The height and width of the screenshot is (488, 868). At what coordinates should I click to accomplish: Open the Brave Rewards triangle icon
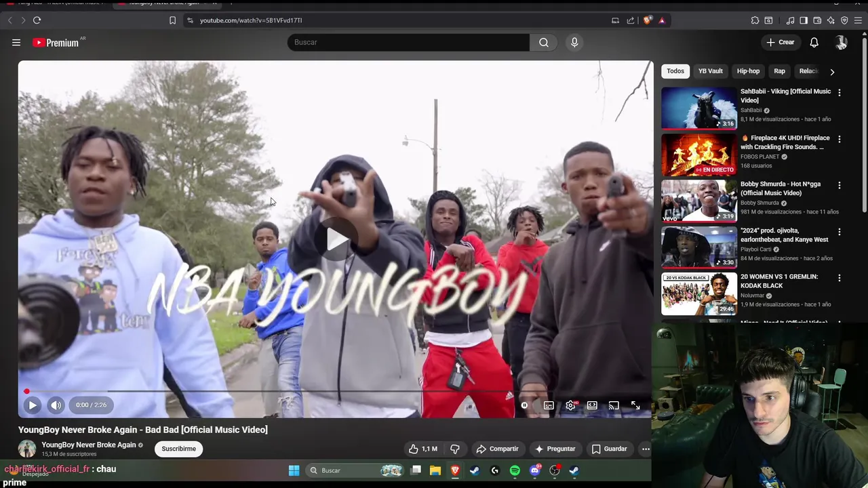pos(662,20)
